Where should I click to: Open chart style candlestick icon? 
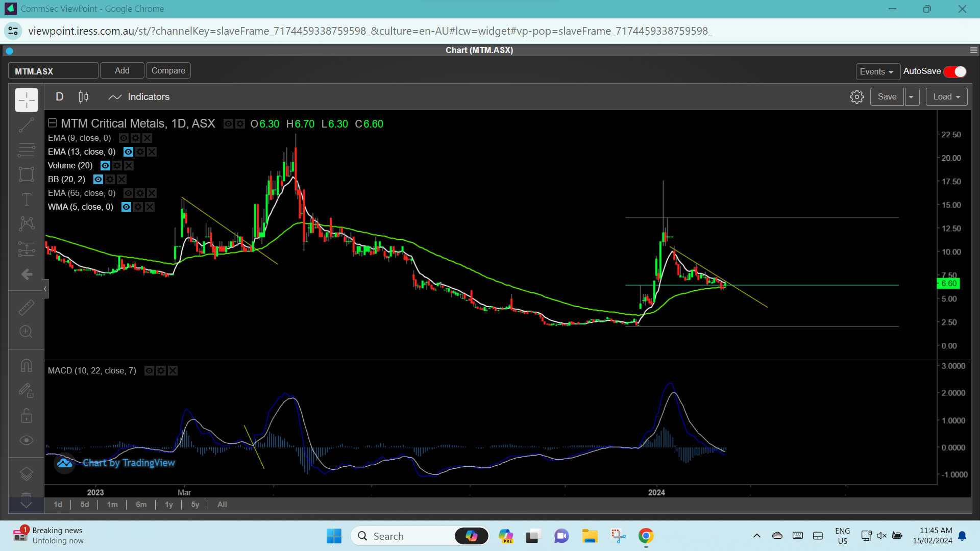point(83,97)
